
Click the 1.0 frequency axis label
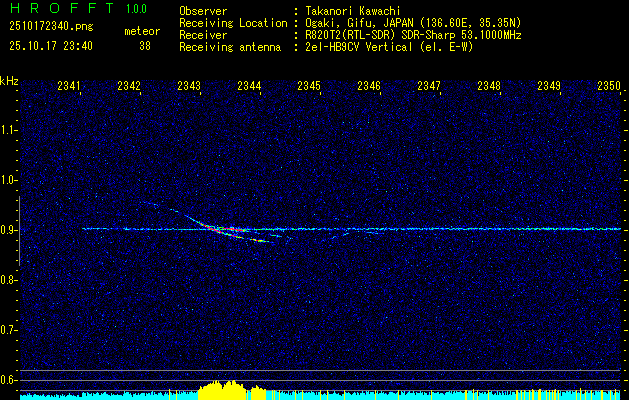[9, 180]
